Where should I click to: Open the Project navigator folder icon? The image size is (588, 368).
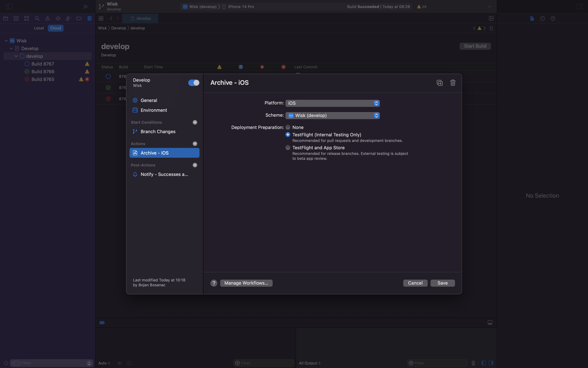6,19
